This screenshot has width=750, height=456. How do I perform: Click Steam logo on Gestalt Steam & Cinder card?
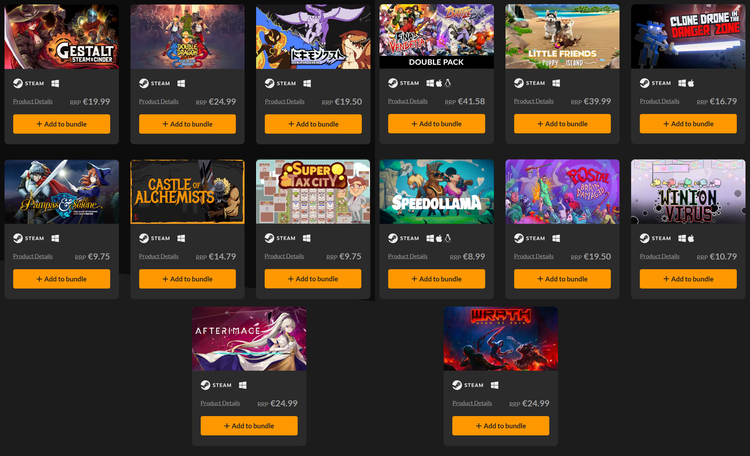coord(18,83)
